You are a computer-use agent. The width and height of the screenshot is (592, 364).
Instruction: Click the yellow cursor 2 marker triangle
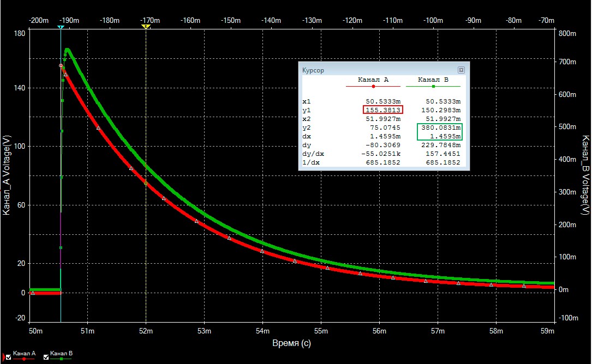click(146, 27)
